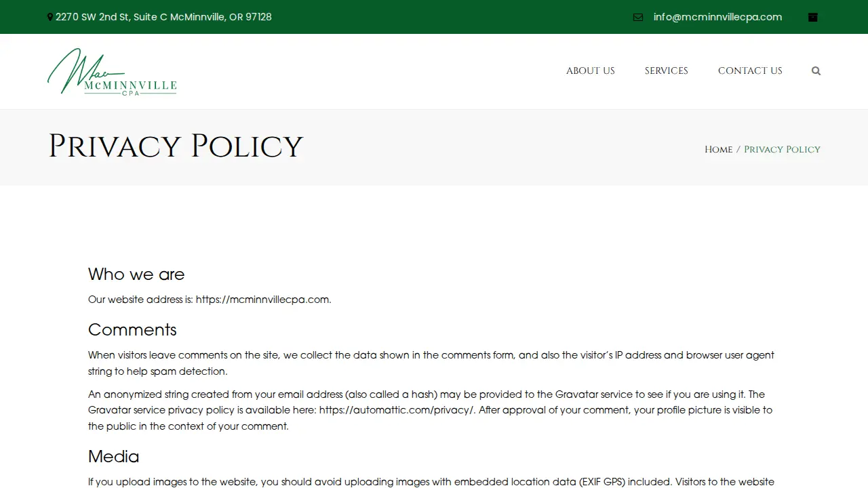Click the "Who we are" heading
This screenshot has width=868, height=488.
pyautogui.click(x=136, y=274)
